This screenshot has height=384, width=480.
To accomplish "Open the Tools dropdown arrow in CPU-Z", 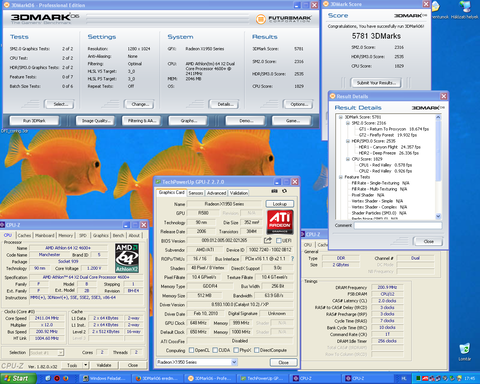I will click(x=86, y=365).
